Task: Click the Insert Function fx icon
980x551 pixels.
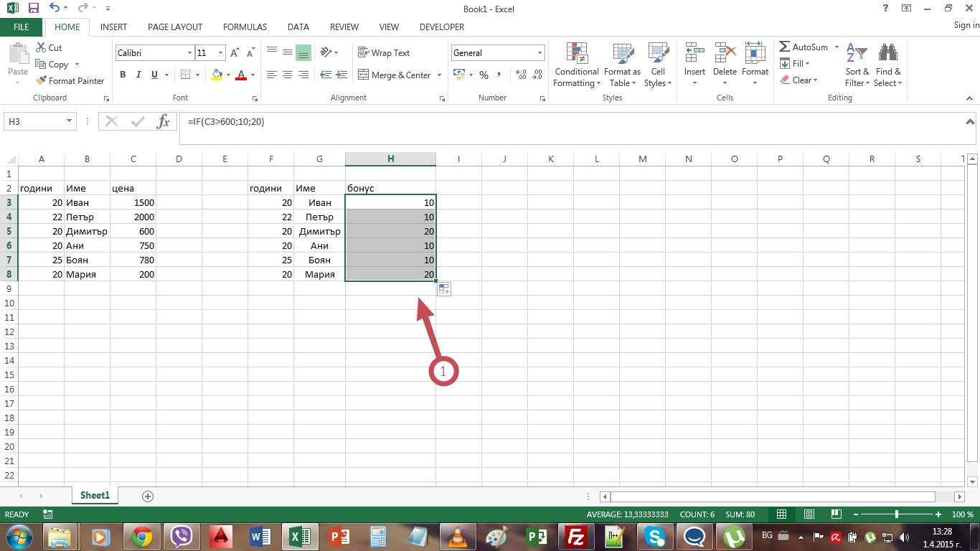Action: [164, 122]
